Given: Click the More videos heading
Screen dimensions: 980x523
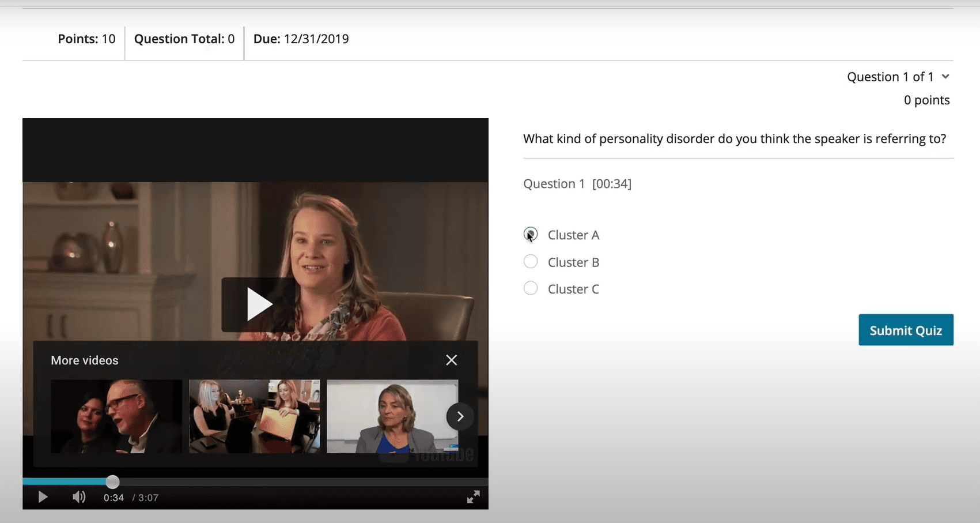Looking at the screenshot, I should pos(85,360).
